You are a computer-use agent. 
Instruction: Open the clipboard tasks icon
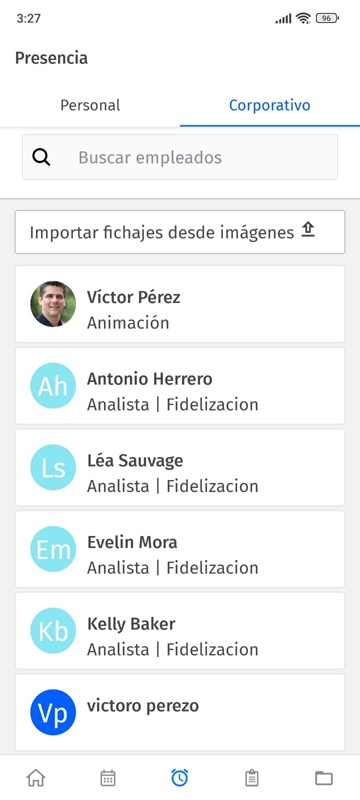[251, 778]
